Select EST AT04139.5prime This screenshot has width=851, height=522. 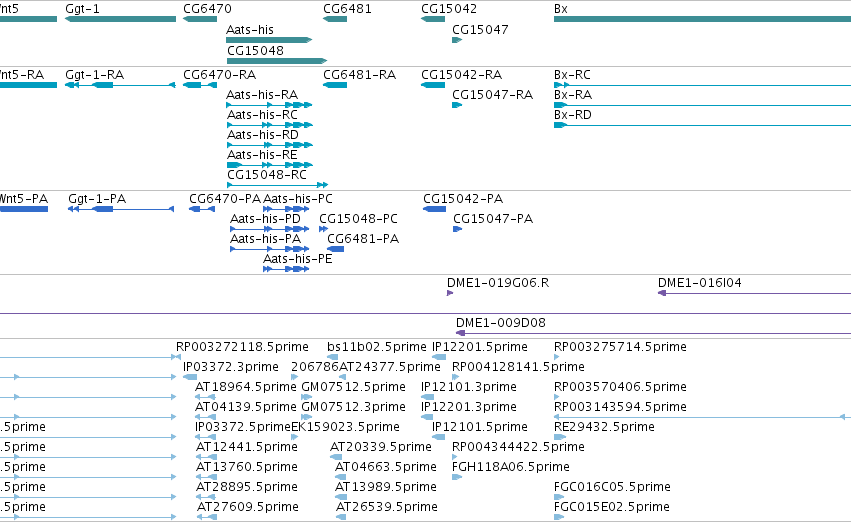coord(246,407)
